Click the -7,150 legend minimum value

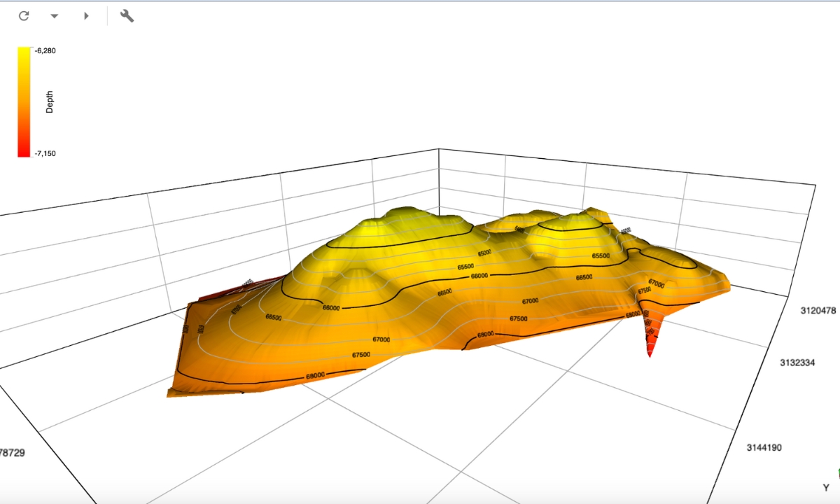(x=45, y=153)
